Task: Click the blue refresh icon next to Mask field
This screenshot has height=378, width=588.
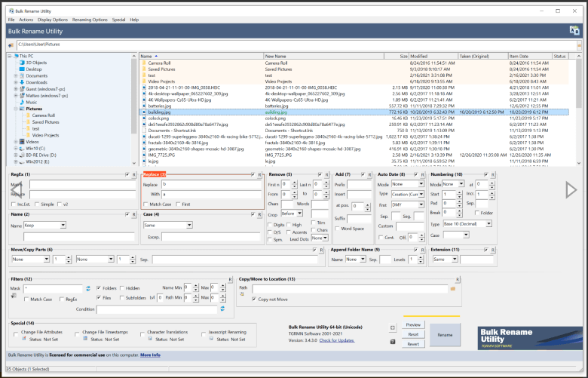Action: tap(88, 289)
